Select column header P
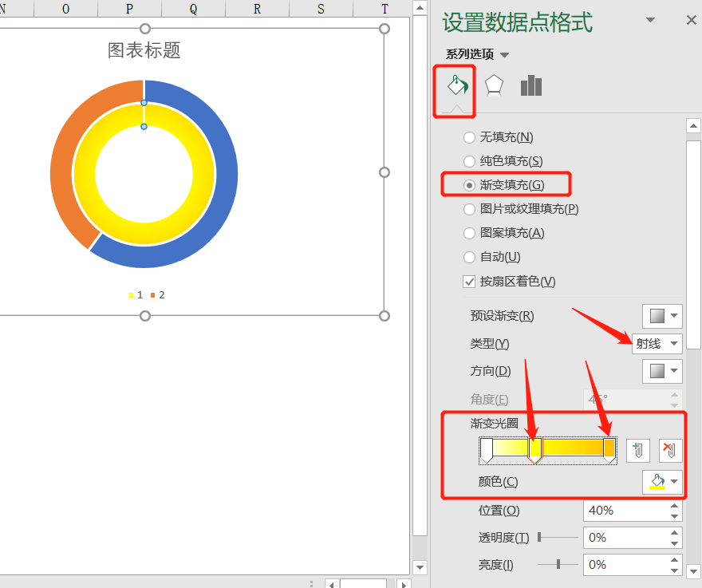Screen dimensions: 702x588 tap(129, 9)
